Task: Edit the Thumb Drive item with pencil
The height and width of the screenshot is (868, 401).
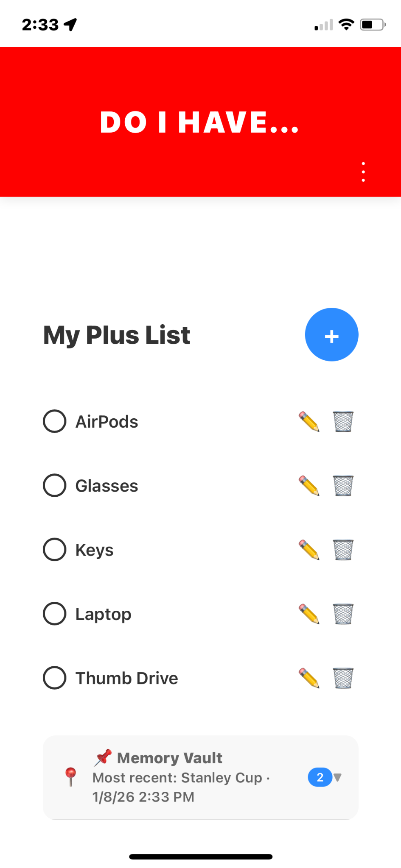Action: click(x=309, y=678)
